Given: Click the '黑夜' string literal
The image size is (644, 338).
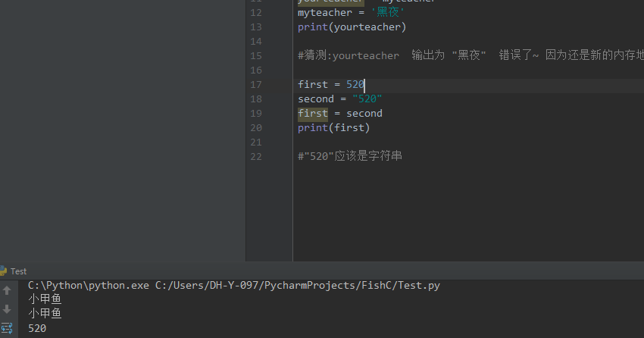Looking at the screenshot, I should [388, 12].
